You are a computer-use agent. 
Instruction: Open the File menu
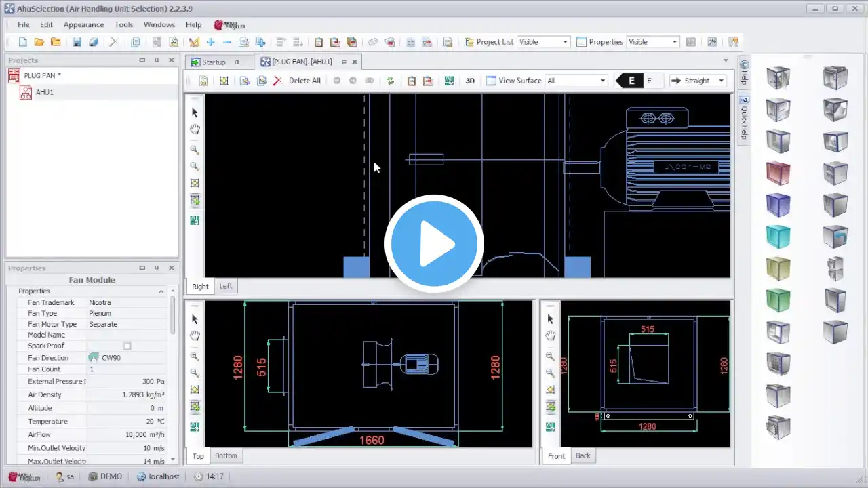(24, 24)
